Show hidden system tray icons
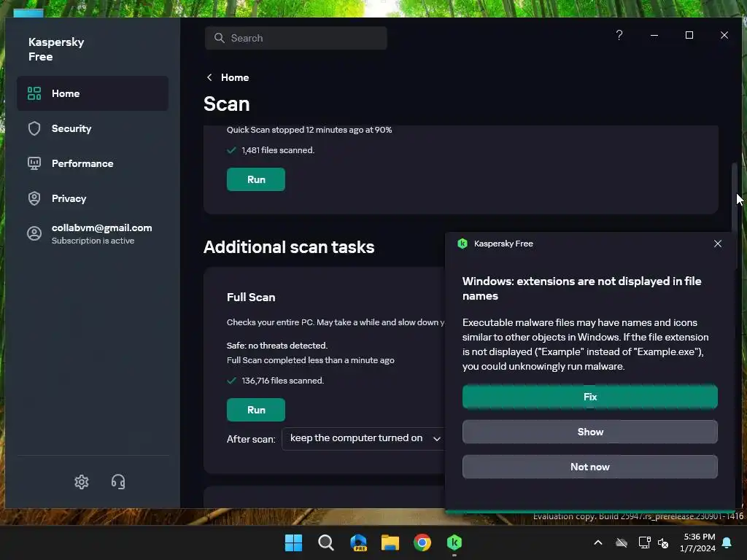Image resolution: width=747 pixels, height=560 pixels. 598,542
